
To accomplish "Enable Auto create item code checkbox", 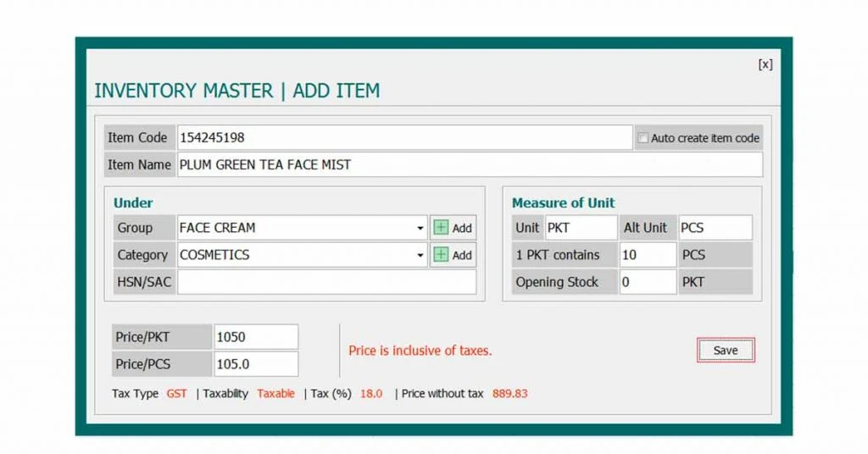I will point(643,138).
